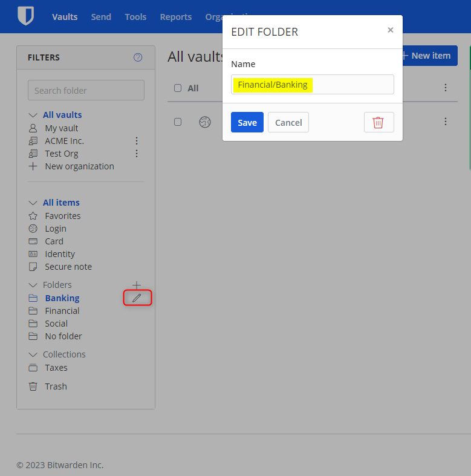Viewport: 471px width, 476px height.
Task: Go to the Send tab
Action: (x=101, y=17)
